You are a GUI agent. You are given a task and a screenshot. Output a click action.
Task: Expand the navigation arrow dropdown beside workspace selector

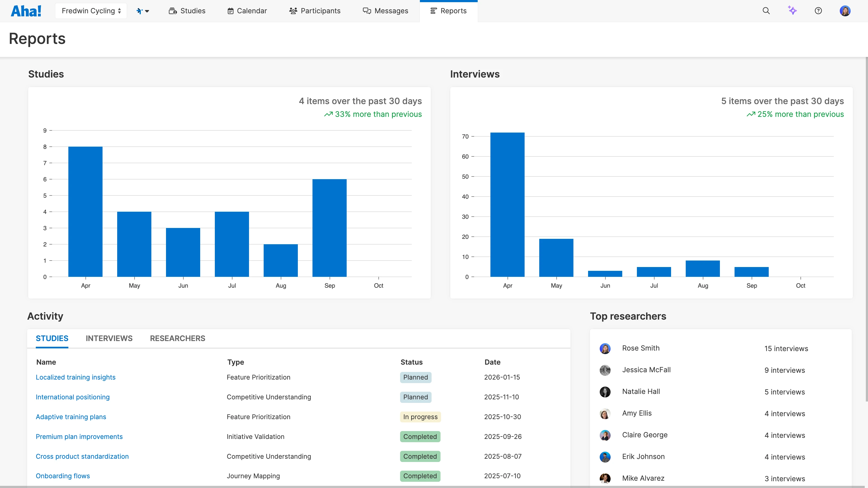[147, 11]
